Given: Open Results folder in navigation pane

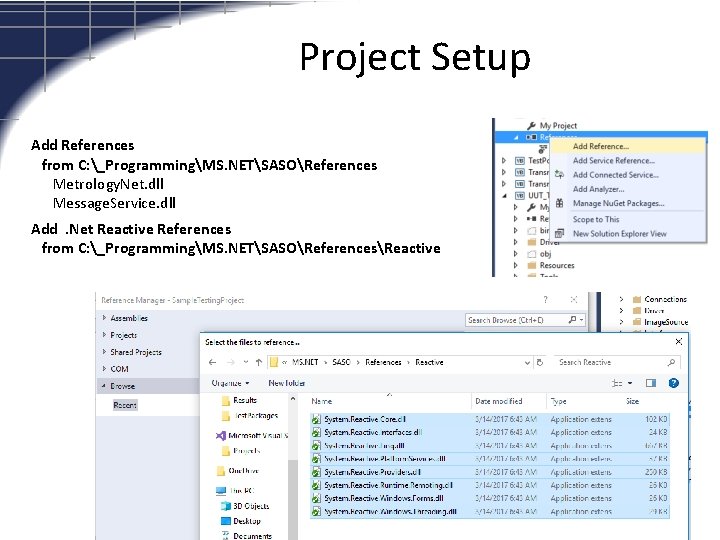Looking at the screenshot, I should [x=239, y=400].
